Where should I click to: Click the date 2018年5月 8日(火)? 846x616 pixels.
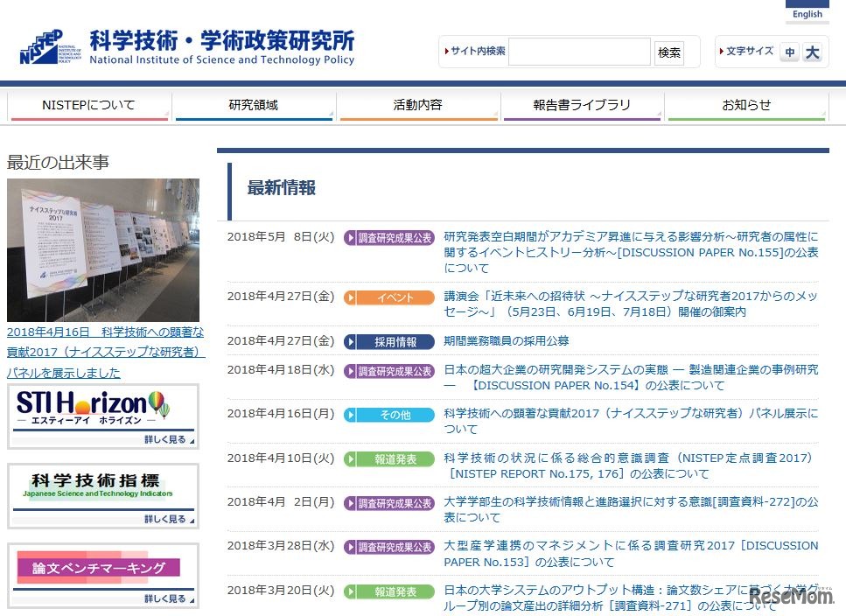[x=281, y=237]
